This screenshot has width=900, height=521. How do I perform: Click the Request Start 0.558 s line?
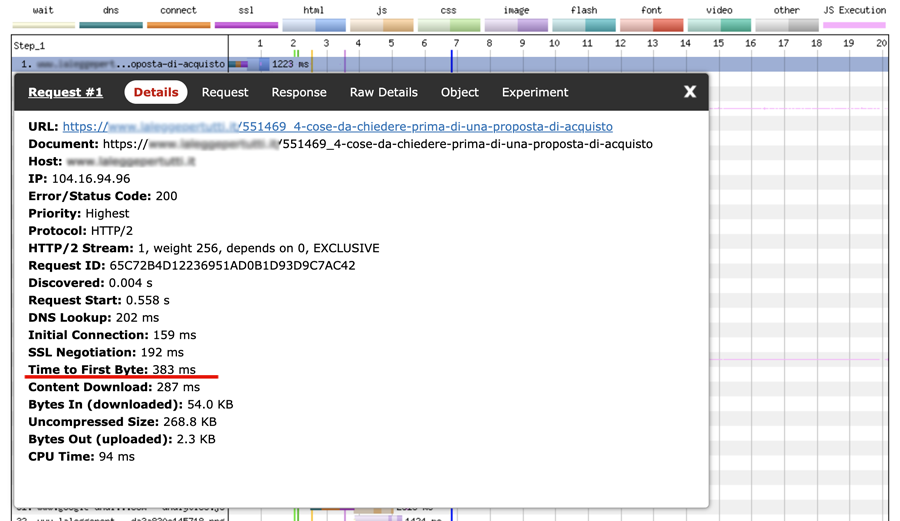[x=99, y=300]
